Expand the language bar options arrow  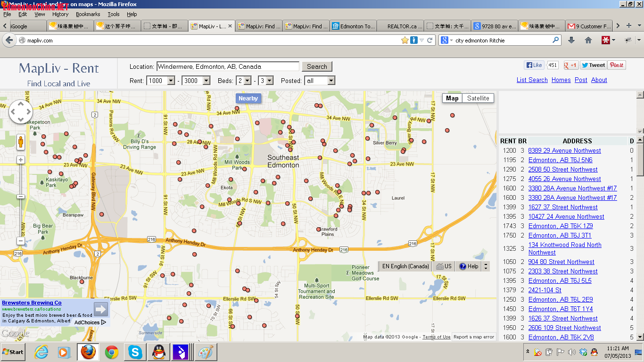[486, 266]
